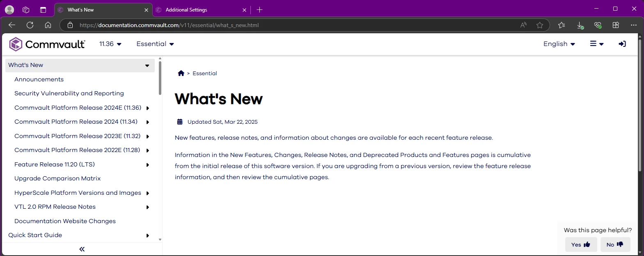Click the sign-in arrow icon
This screenshot has height=256, width=644.
[622, 44]
